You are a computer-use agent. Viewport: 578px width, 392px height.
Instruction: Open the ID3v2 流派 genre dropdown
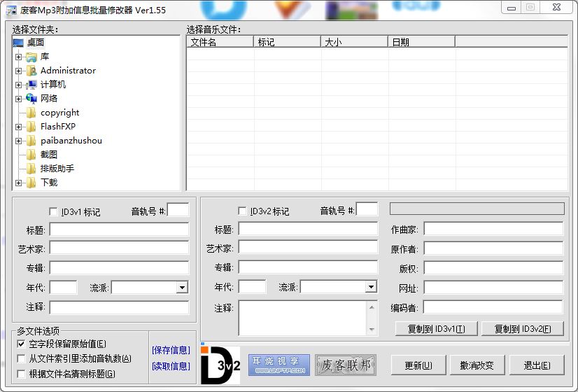click(371, 287)
